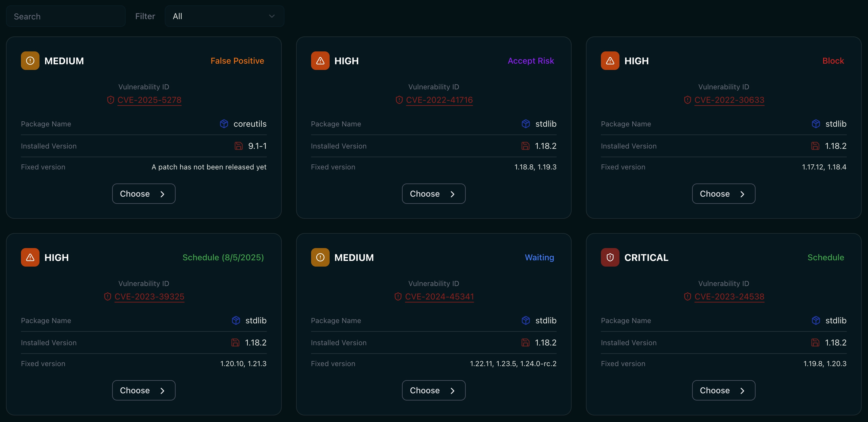868x422 pixels.
Task: Click the MEDIUM severity icon on the CVE-2024-45341 card
Action: (320, 257)
